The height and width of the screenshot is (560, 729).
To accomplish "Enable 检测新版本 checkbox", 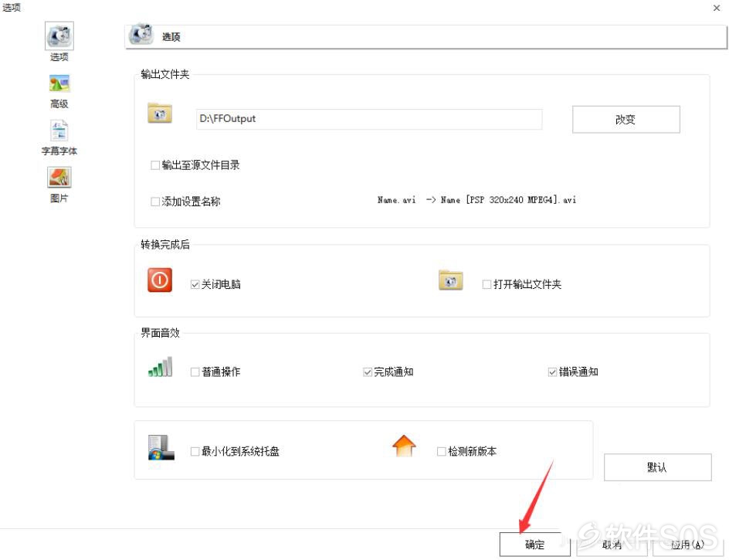I will click(441, 451).
